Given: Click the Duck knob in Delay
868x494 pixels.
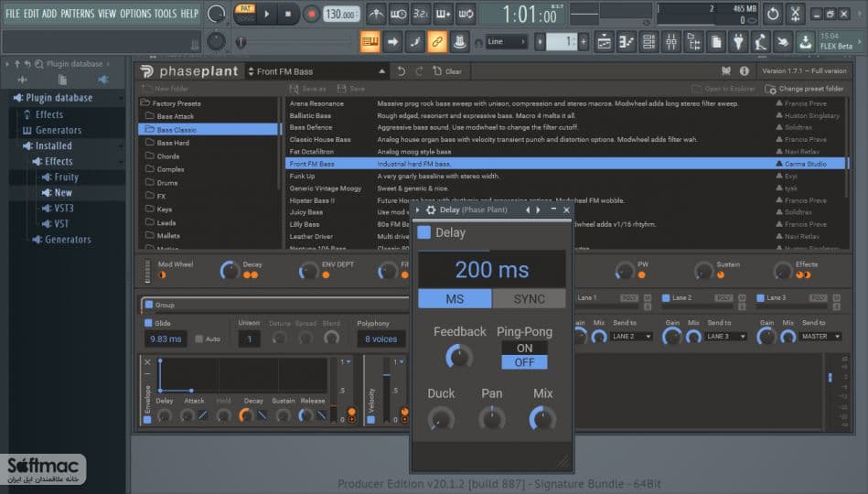Looking at the screenshot, I should pos(441,419).
